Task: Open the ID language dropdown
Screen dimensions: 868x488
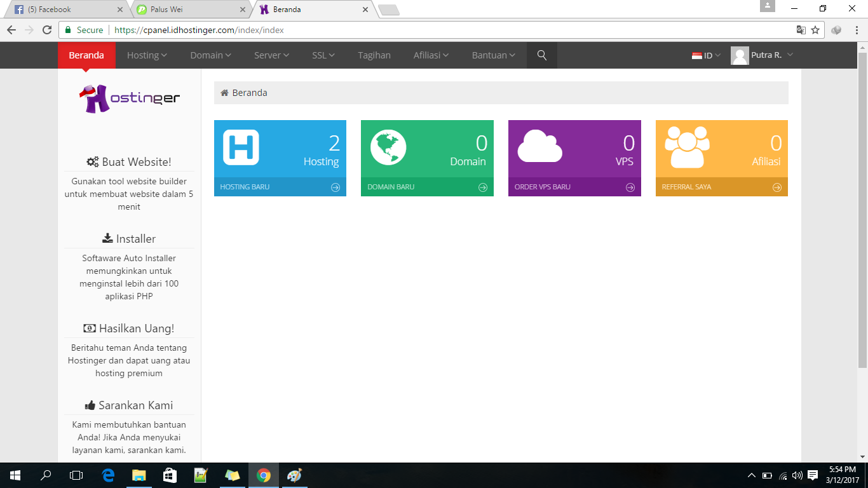Action: pyautogui.click(x=707, y=56)
